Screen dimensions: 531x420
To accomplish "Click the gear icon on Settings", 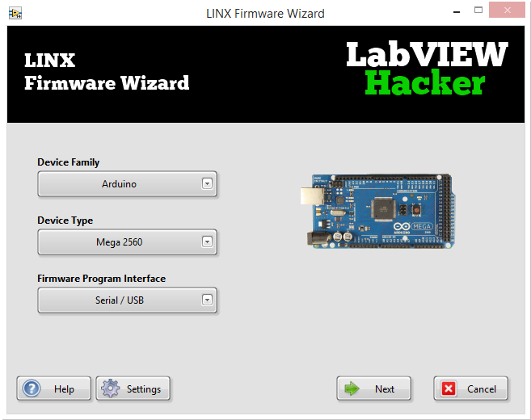I will 111,388.
